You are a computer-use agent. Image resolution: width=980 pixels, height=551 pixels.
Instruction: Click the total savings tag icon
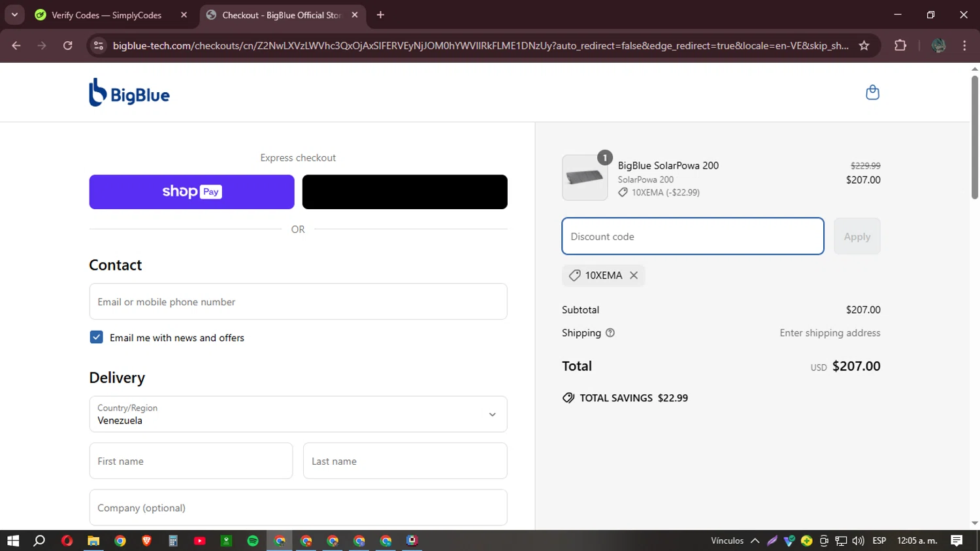pyautogui.click(x=568, y=397)
